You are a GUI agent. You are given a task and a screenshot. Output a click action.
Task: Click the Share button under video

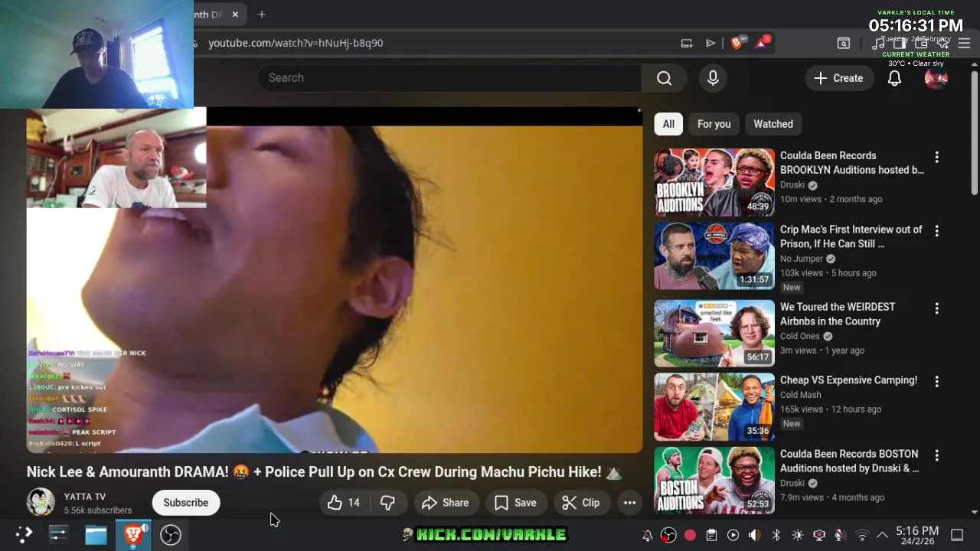click(445, 503)
